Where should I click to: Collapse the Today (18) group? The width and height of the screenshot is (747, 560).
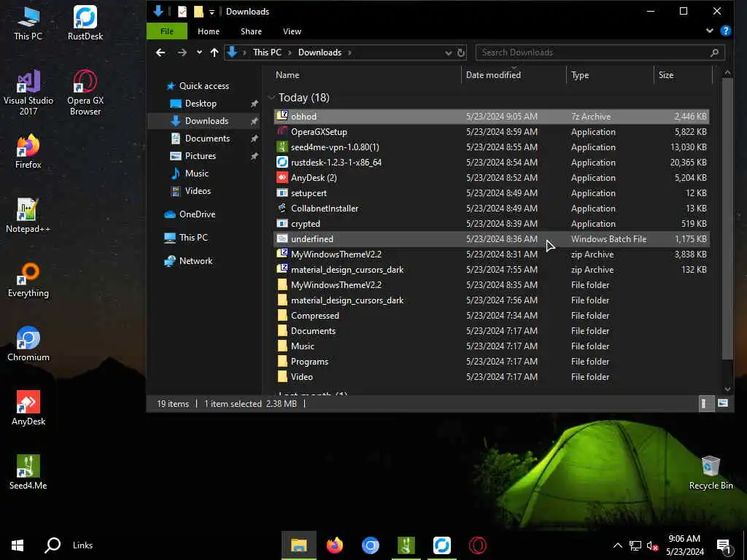[x=272, y=98]
